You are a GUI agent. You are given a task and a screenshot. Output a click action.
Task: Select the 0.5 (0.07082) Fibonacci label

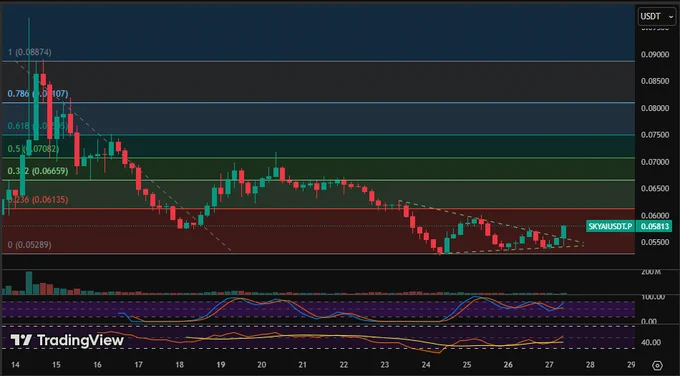click(x=33, y=149)
